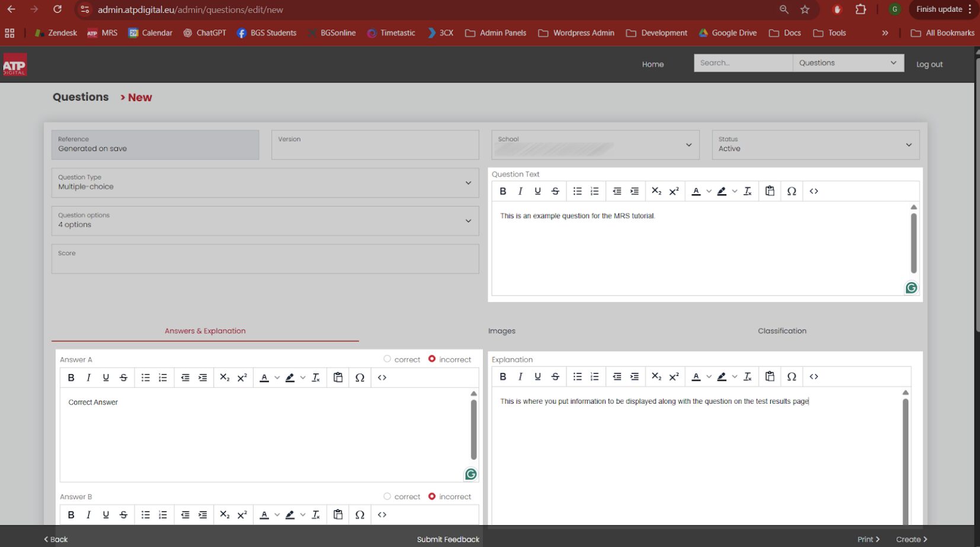980x547 pixels.
Task: Insert special character (Omega) in Question Text toolbar
Action: point(791,191)
